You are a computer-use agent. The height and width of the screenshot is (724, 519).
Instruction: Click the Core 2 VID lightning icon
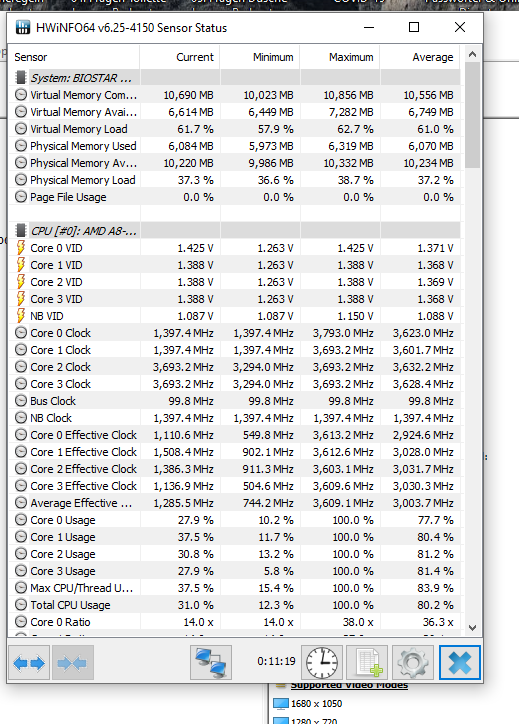(x=21, y=282)
